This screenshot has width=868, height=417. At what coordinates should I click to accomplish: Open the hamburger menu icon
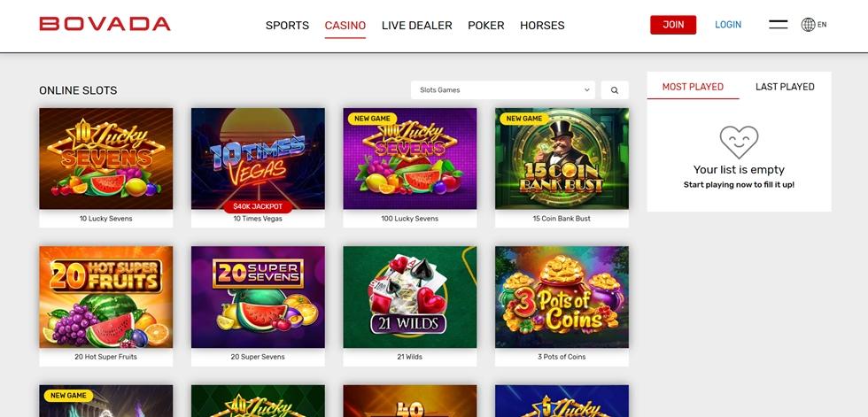778,24
